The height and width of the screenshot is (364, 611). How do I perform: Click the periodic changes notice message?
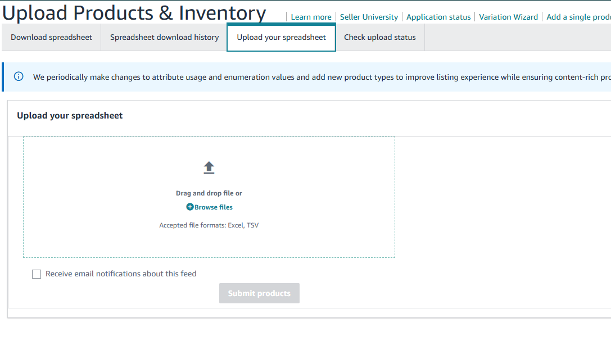(x=322, y=77)
